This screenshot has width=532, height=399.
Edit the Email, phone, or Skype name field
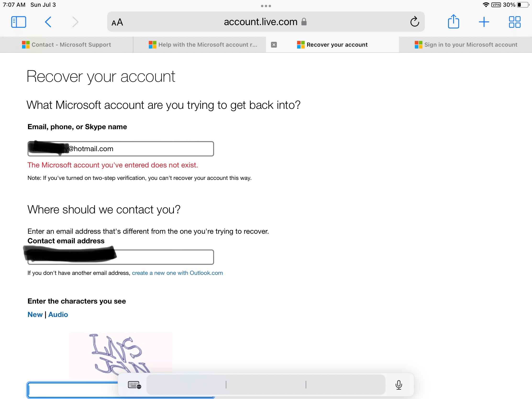[121, 149]
